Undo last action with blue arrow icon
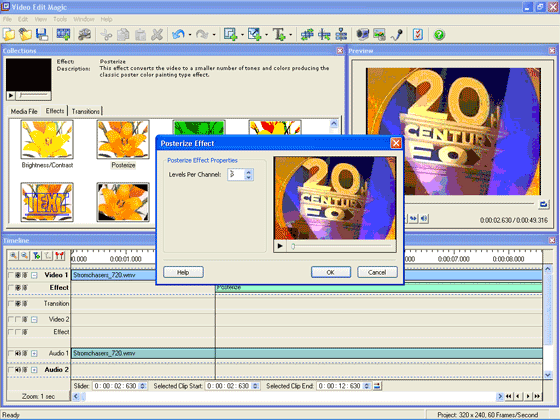Screen dimensions: 560x420 coord(178,35)
